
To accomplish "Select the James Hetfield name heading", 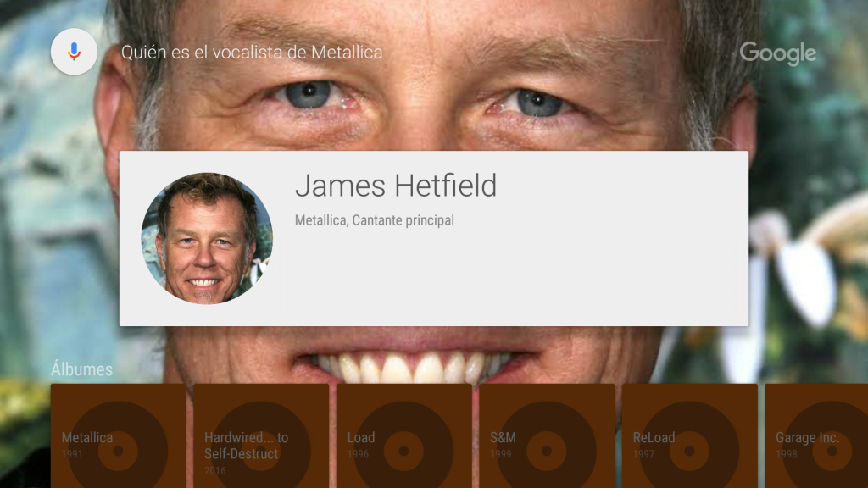I will (x=396, y=186).
